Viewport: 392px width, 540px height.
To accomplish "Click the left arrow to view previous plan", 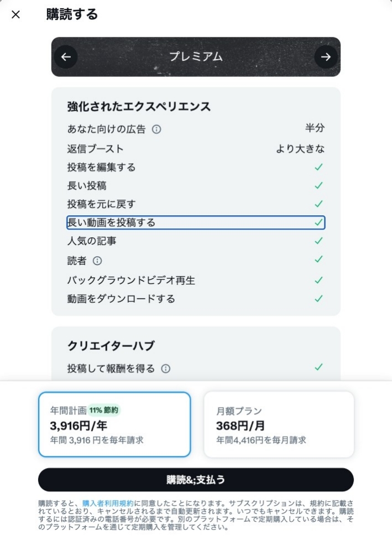I will click(x=66, y=57).
